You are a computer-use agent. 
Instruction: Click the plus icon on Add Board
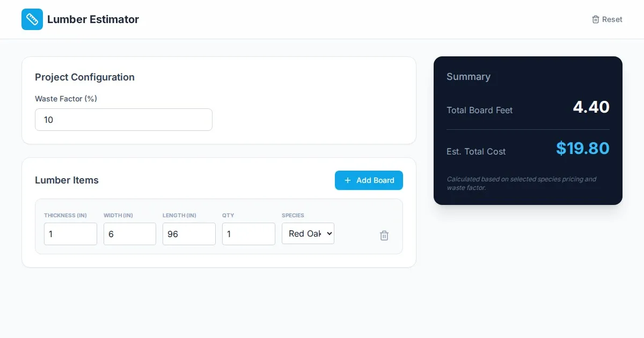pyautogui.click(x=348, y=180)
